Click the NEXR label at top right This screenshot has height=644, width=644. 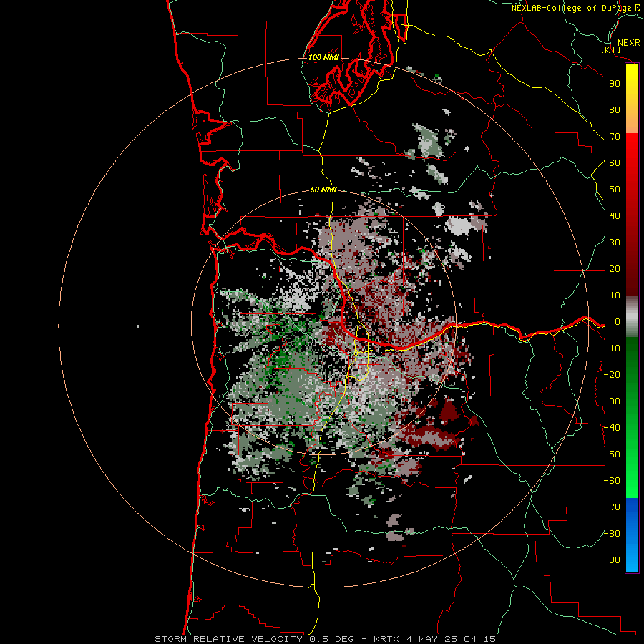click(628, 43)
